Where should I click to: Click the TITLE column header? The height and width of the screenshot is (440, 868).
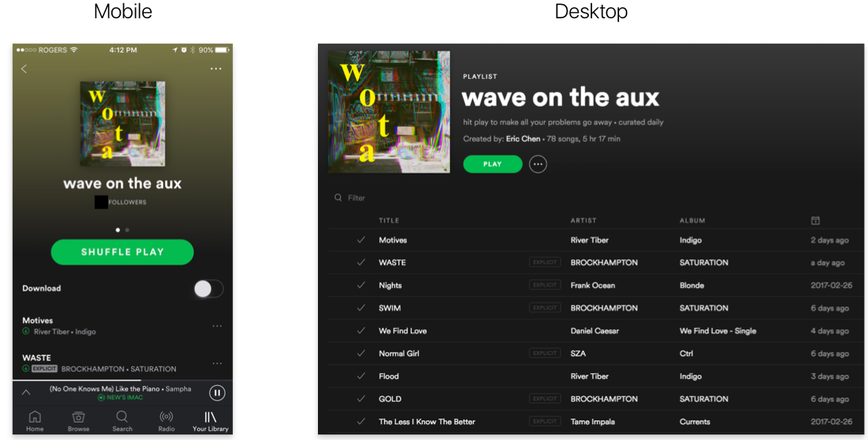(x=389, y=220)
